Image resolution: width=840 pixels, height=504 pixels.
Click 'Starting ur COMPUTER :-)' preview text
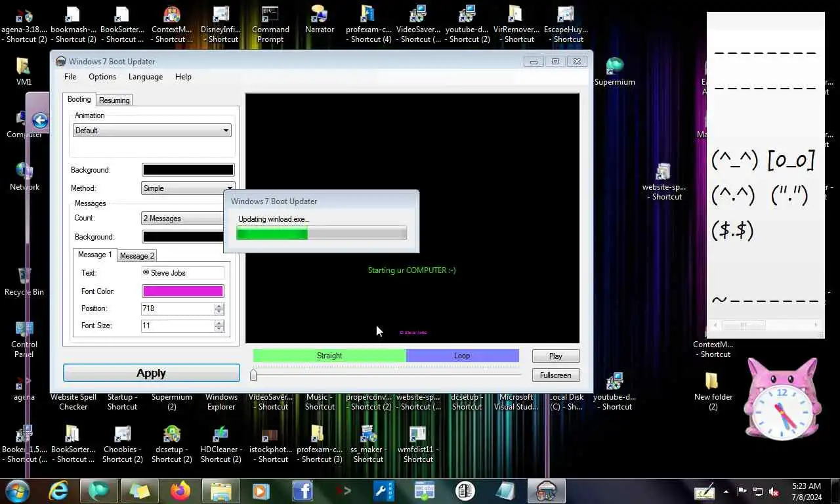coord(411,270)
